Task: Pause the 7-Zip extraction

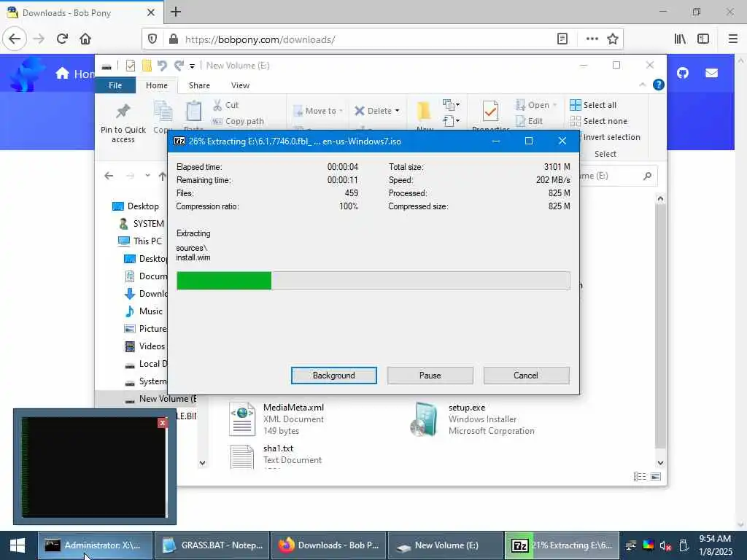Action: [430, 376]
